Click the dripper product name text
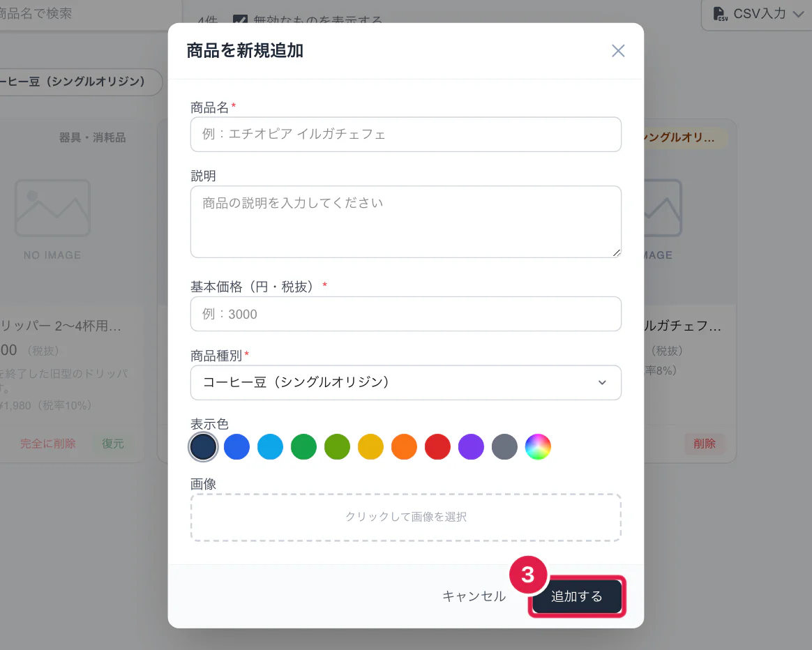 [61, 326]
